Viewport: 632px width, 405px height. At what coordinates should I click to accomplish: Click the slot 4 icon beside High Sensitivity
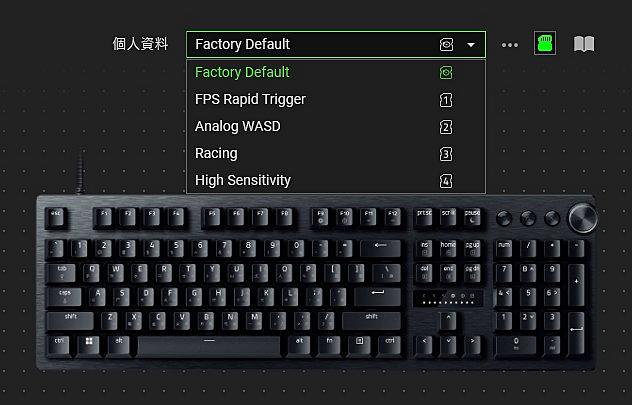[x=446, y=181]
